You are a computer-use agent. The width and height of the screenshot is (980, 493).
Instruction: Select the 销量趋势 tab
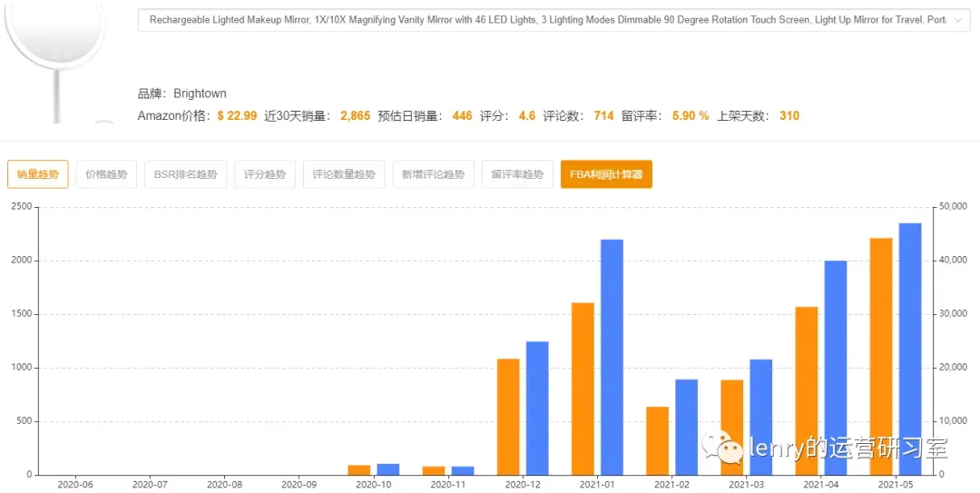pos(38,174)
